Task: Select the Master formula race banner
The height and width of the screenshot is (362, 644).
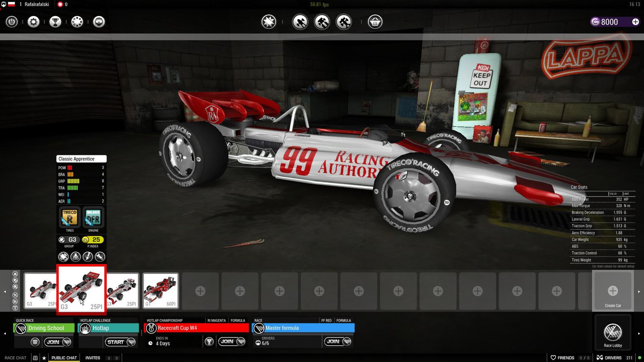Action: click(303, 328)
